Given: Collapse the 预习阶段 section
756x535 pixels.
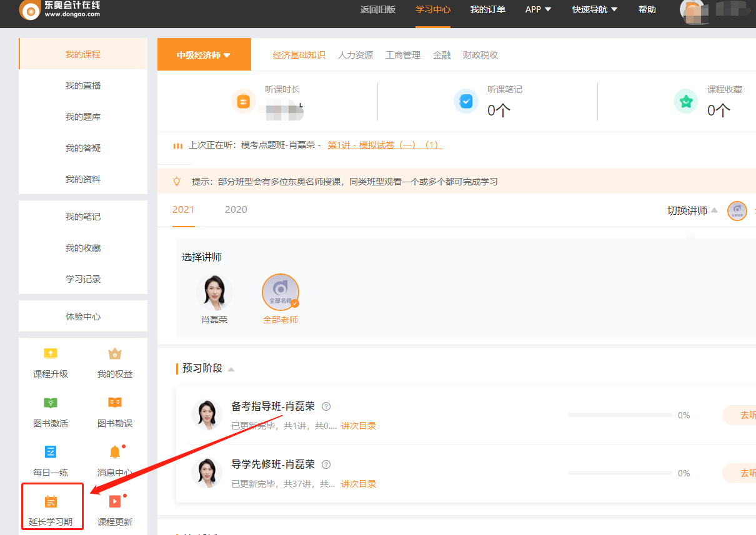Looking at the screenshot, I should pos(231,368).
